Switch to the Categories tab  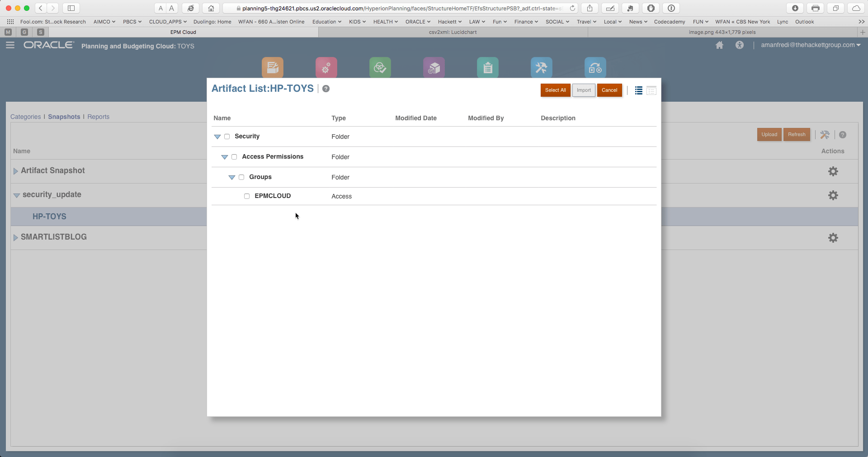tap(26, 117)
